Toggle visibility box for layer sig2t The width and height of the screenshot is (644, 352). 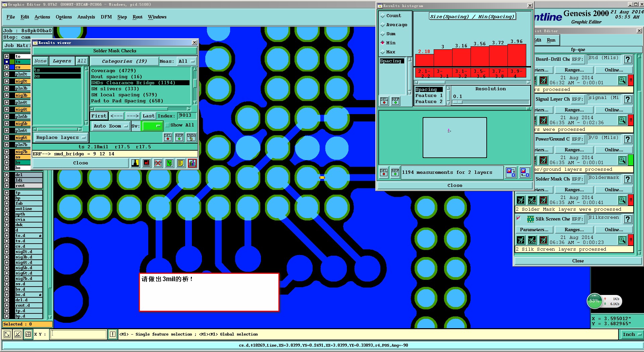tap(7, 81)
